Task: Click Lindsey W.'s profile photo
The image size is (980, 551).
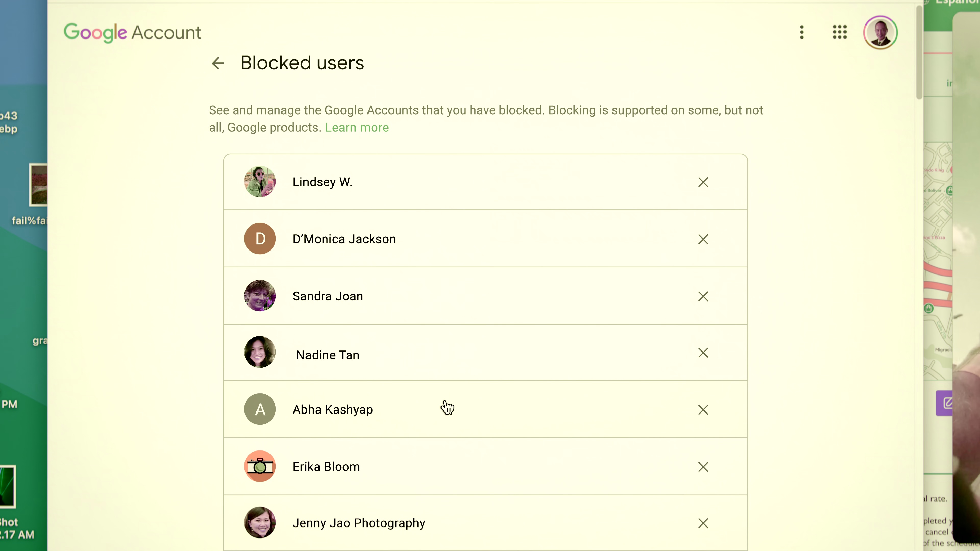Action: pos(260,182)
